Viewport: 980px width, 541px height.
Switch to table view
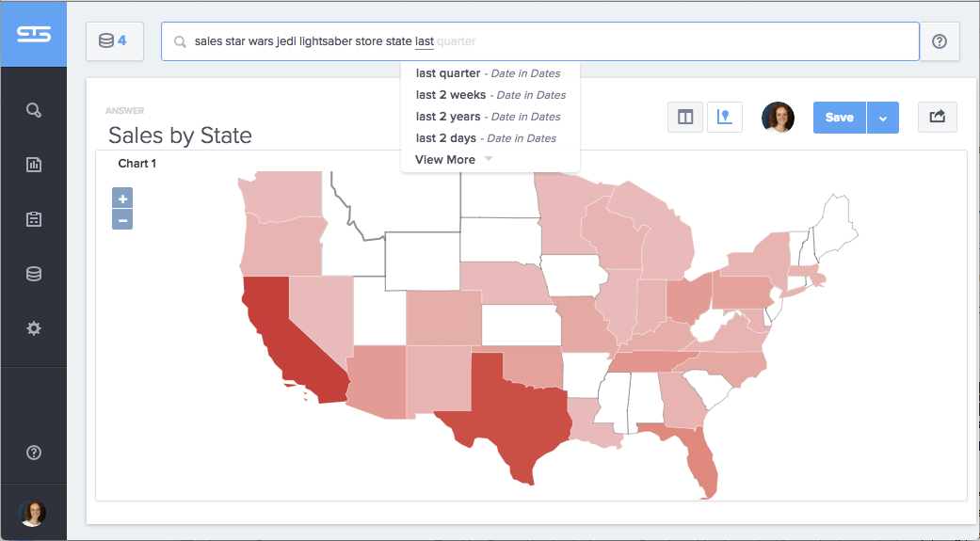point(685,118)
